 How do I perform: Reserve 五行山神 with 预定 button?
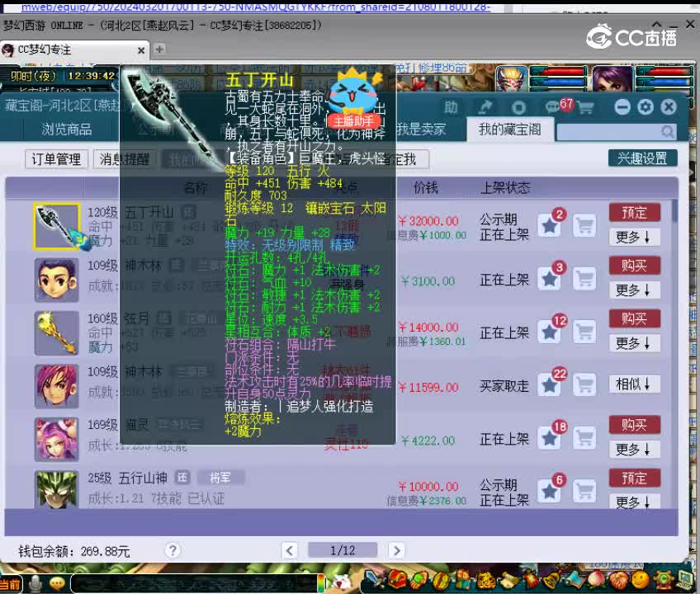634,478
